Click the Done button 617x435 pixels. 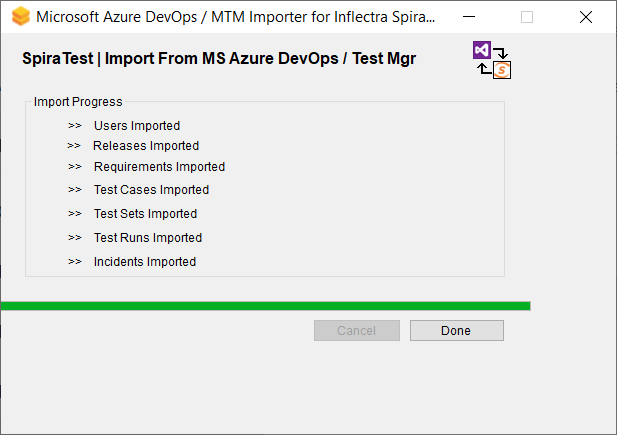tap(456, 331)
